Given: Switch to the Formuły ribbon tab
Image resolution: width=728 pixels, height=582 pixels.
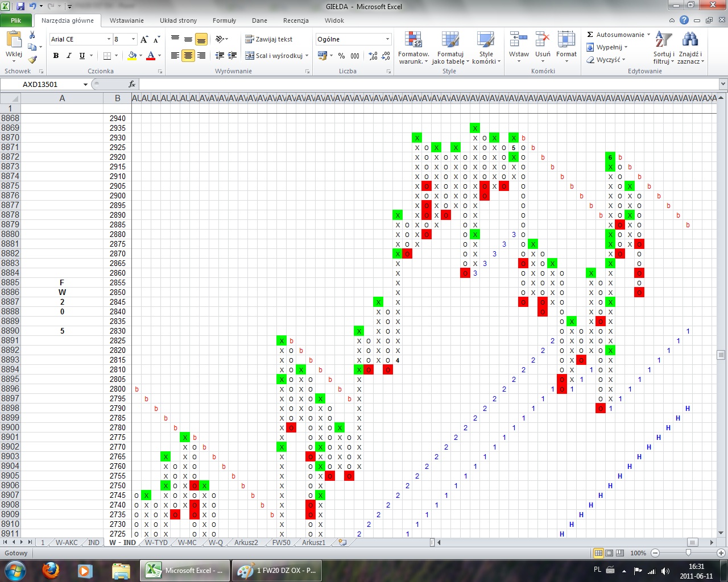Looking at the screenshot, I should (x=224, y=20).
